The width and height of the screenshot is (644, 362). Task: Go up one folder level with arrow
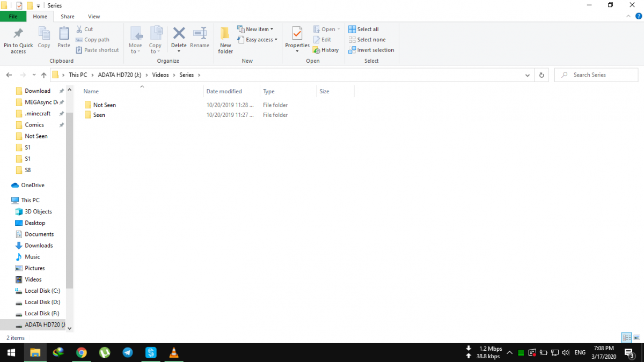pos(43,75)
